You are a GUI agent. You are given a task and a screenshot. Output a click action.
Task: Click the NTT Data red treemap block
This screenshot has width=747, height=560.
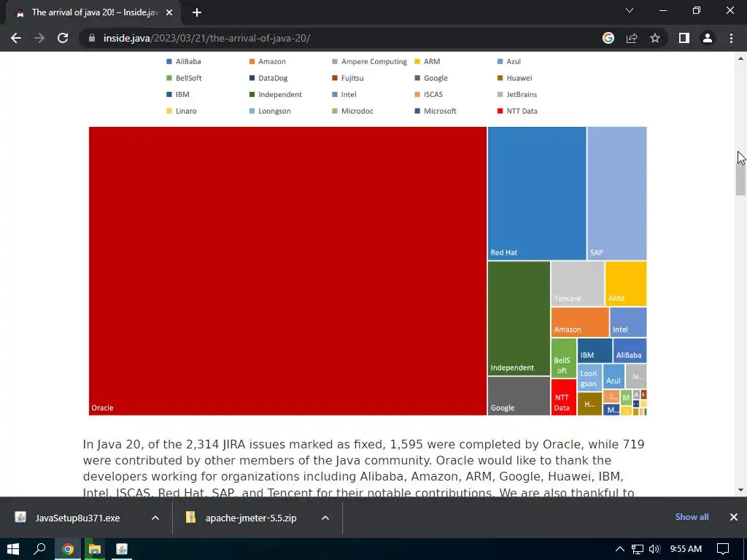564,397
